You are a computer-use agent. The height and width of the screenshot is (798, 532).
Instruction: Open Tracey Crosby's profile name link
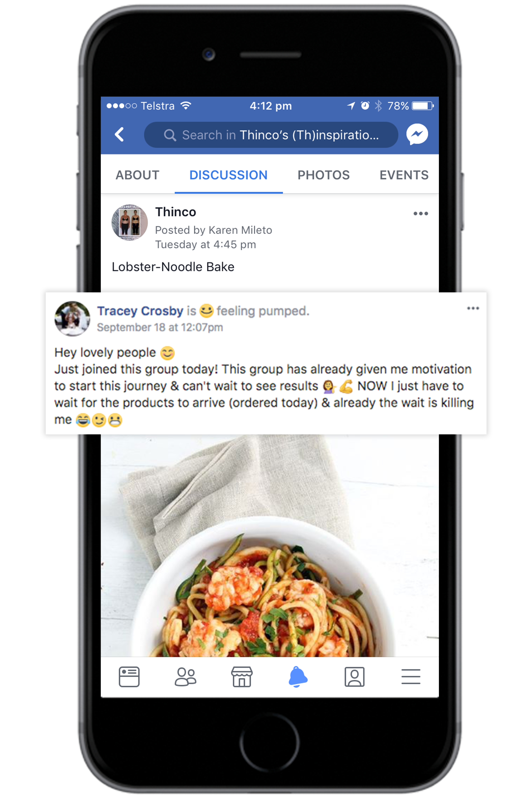point(140,311)
